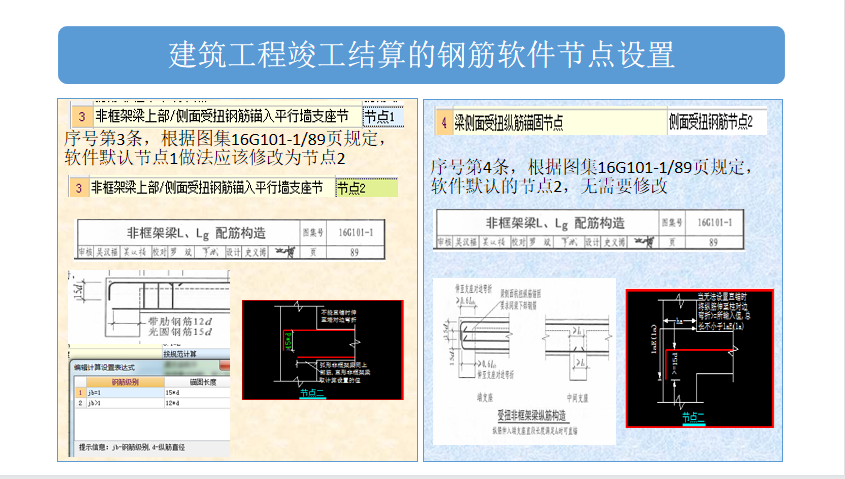Click left title block '非框架梁L、Lg 配筋构造'
The width and height of the screenshot is (845, 479).
click(196, 233)
